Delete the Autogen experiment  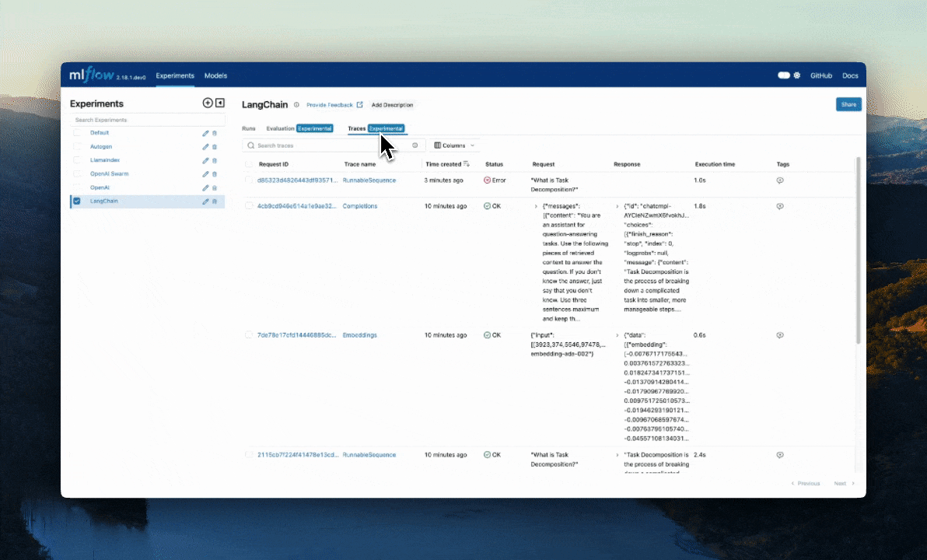[215, 147]
